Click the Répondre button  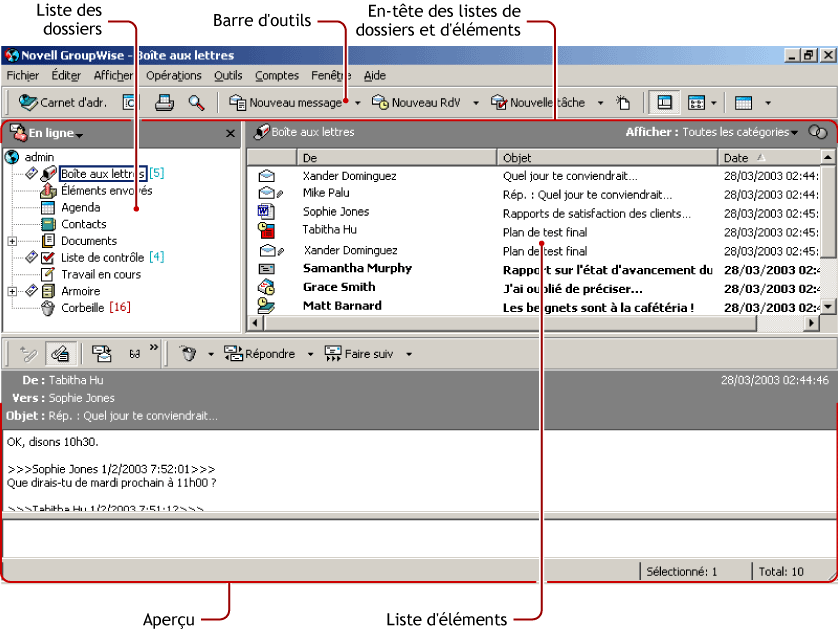262,353
